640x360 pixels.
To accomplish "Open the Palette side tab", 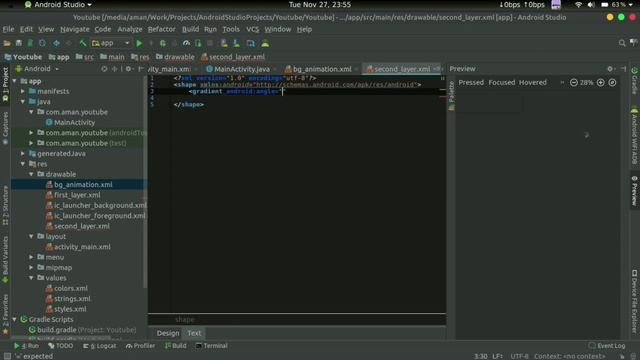I will click(x=451, y=95).
